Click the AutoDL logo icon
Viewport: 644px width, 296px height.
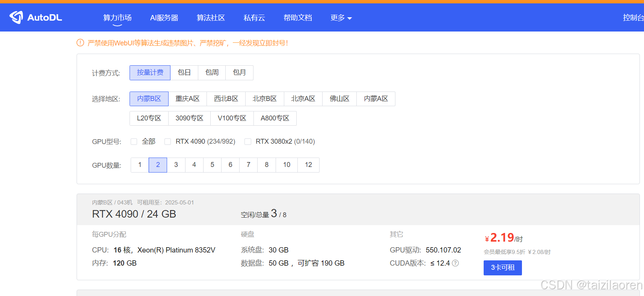point(16,17)
